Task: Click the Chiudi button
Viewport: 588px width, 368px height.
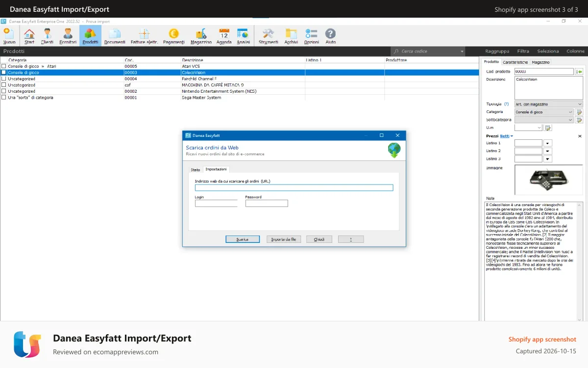Action: 319,239
